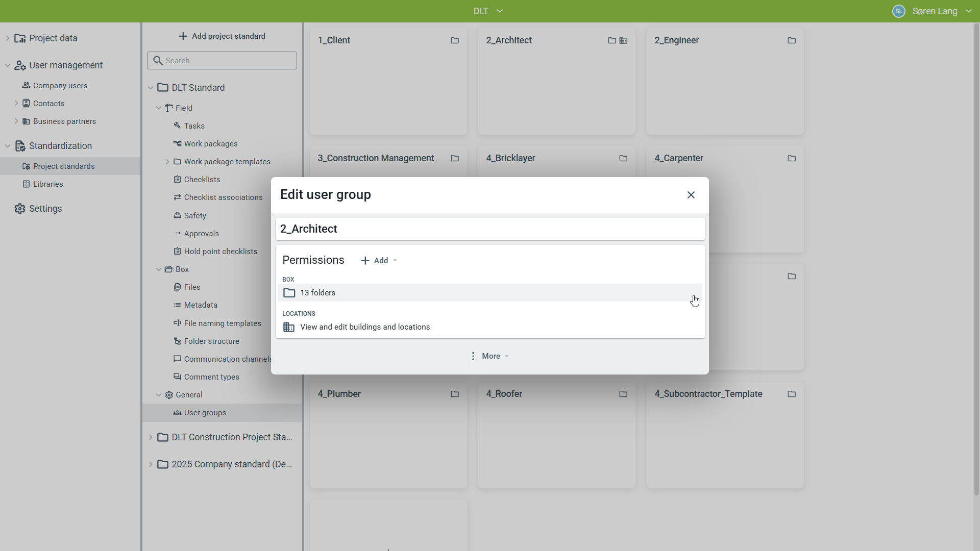Click the folder icon on 4_Roofer card
The height and width of the screenshot is (551, 980).
coord(623,394)
